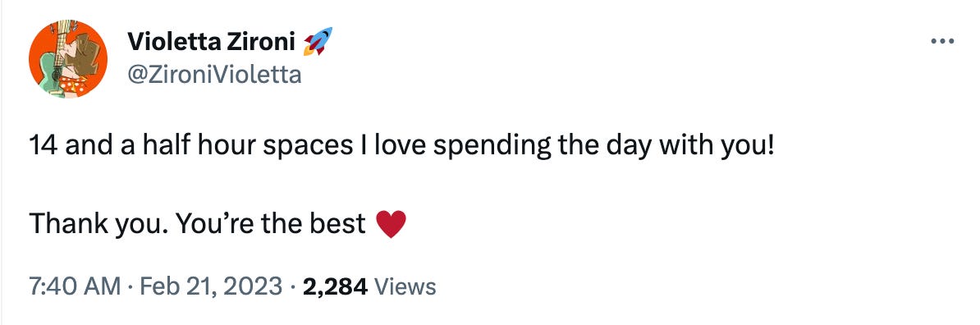This screenshot has height=325, width=980.
Task: Open the 7:40 AM timestamp link
Action: coord(75,287)
